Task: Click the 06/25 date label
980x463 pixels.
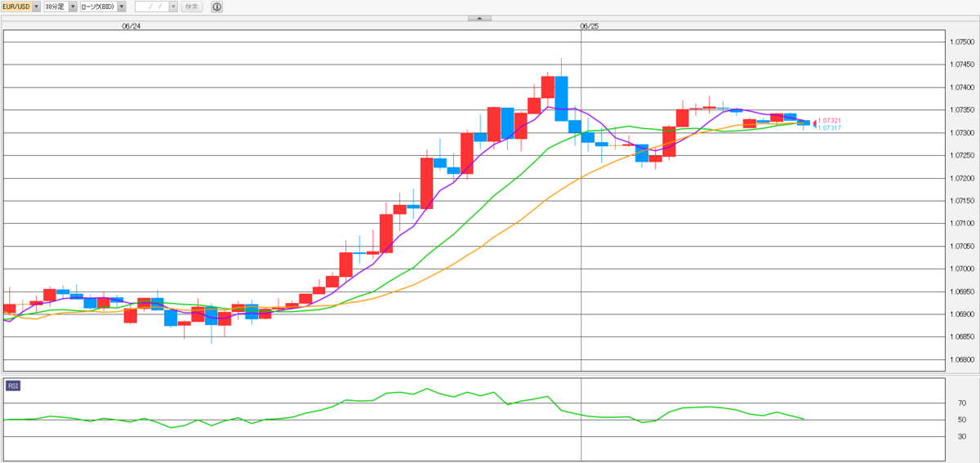Action: pyautogui.click(x=589, y=26)
